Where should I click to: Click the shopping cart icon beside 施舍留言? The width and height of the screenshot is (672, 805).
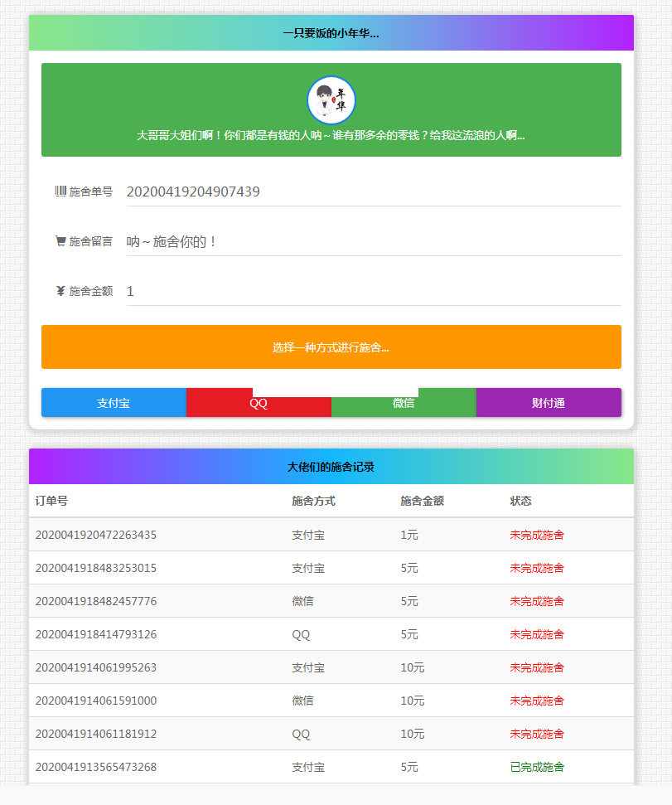pyautogui.click(x=60, y=240)
